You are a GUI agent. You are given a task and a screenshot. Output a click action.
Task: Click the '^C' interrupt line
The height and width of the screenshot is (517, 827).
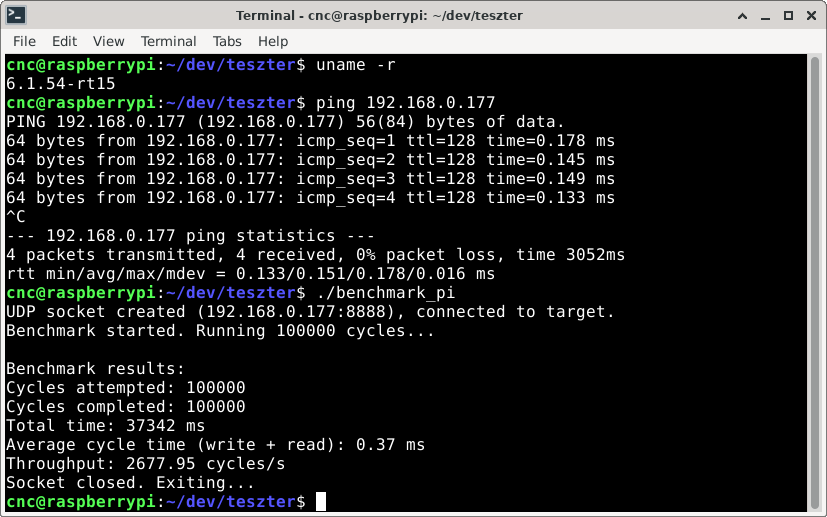16,216
